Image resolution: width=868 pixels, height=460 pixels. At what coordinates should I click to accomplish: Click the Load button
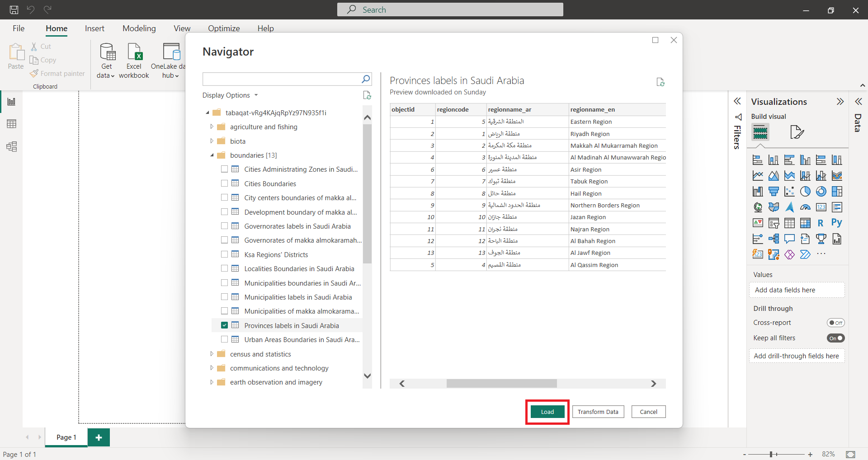[x=547, y=412]
